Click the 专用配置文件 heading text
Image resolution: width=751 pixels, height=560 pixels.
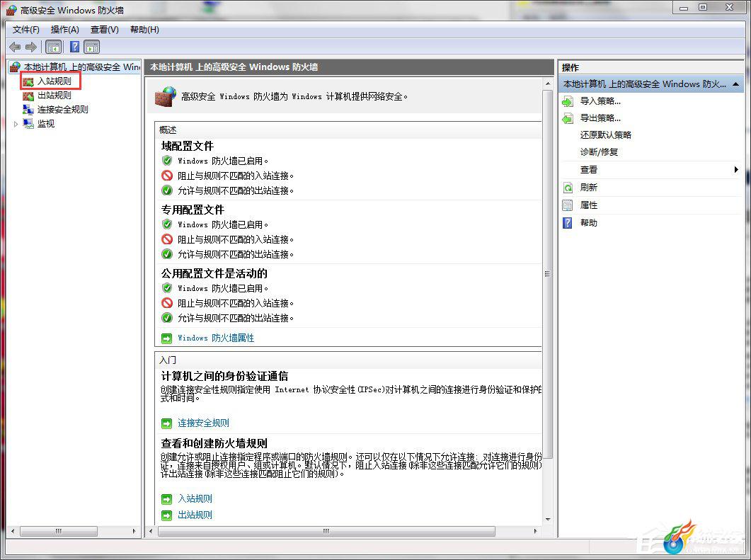[x=193, y=210]
